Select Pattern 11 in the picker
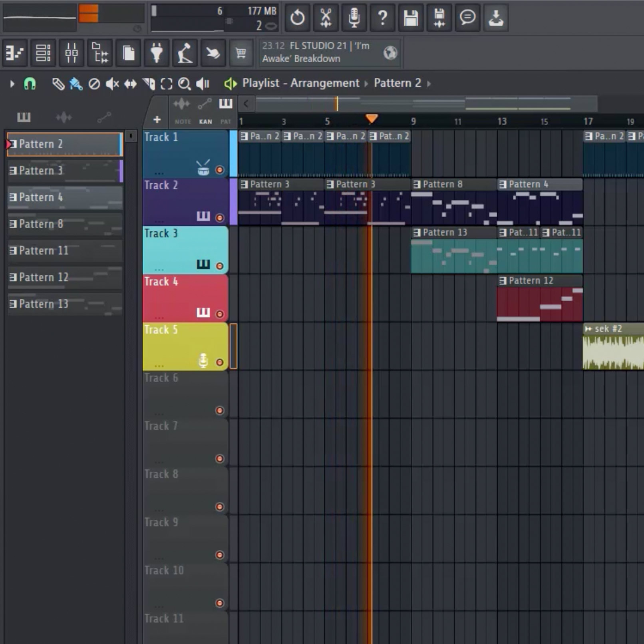 (x=65, y=251)
